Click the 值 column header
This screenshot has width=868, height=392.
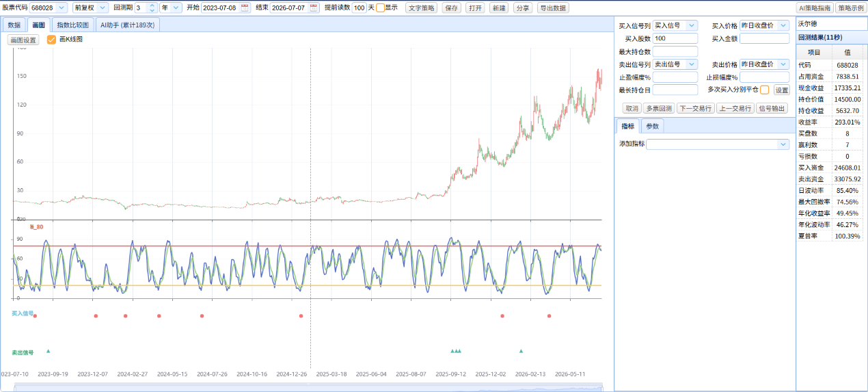(x=847, y=52)
